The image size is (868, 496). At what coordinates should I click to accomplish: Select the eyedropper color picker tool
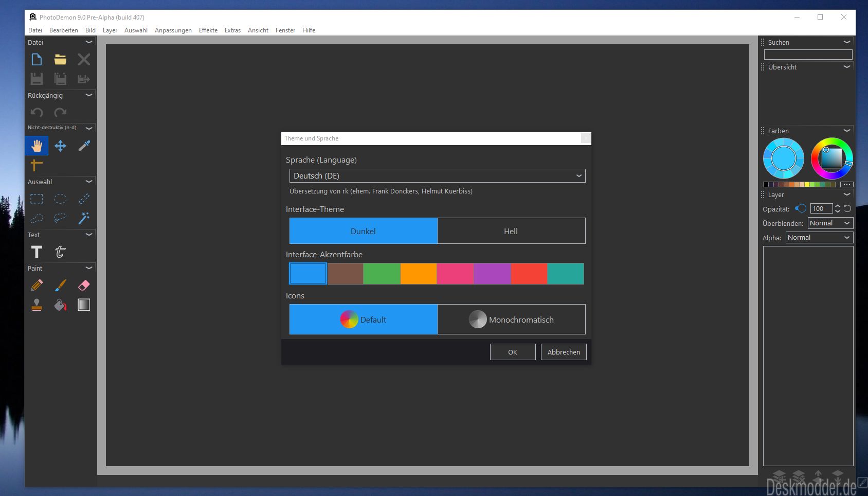[x=84, y=146]
